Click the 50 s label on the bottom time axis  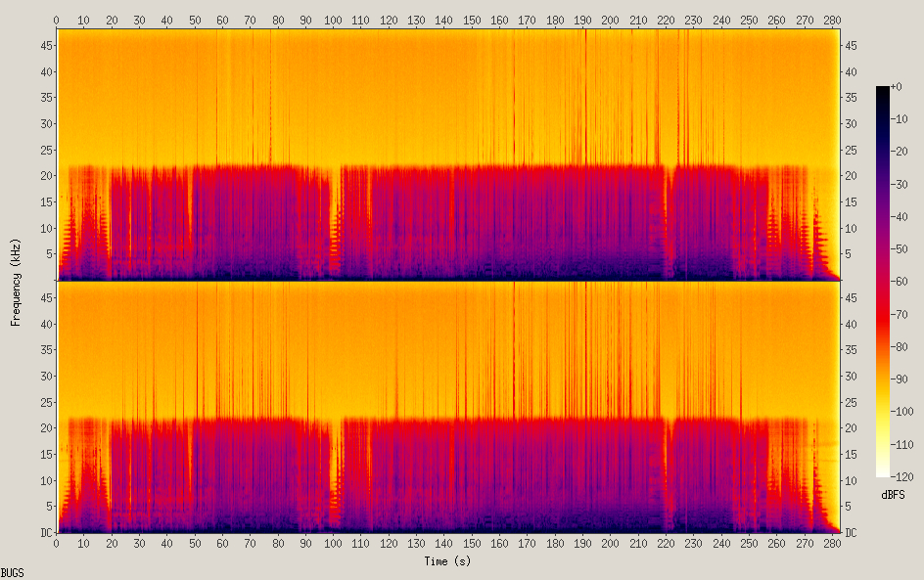[195, 544]
